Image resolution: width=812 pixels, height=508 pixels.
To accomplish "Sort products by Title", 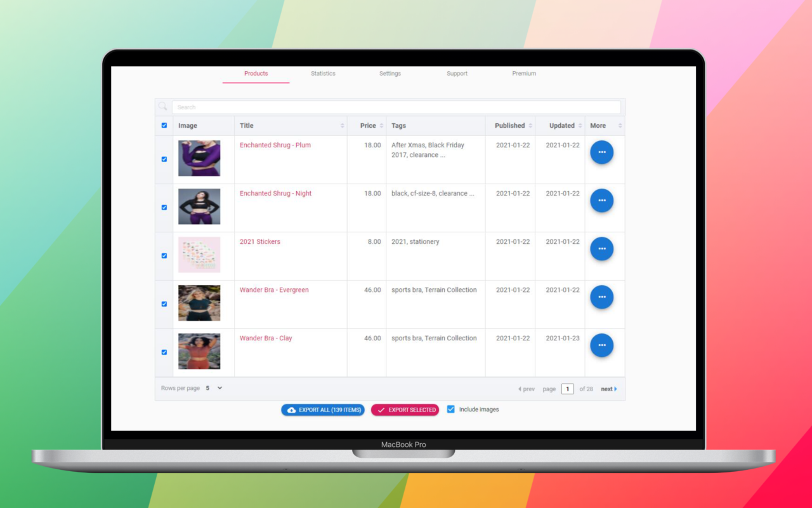I will click(343, 125).
